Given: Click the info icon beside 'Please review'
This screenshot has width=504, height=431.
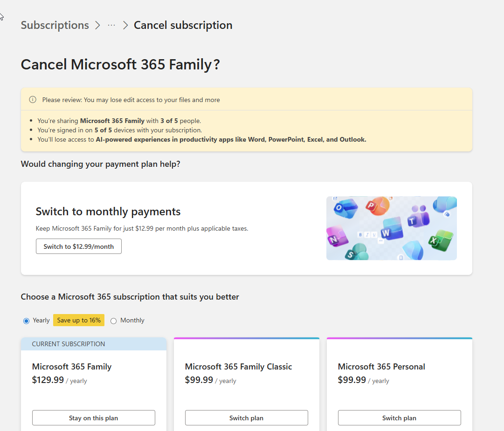Looking at the screenshot, I should (x=33, y=100).
